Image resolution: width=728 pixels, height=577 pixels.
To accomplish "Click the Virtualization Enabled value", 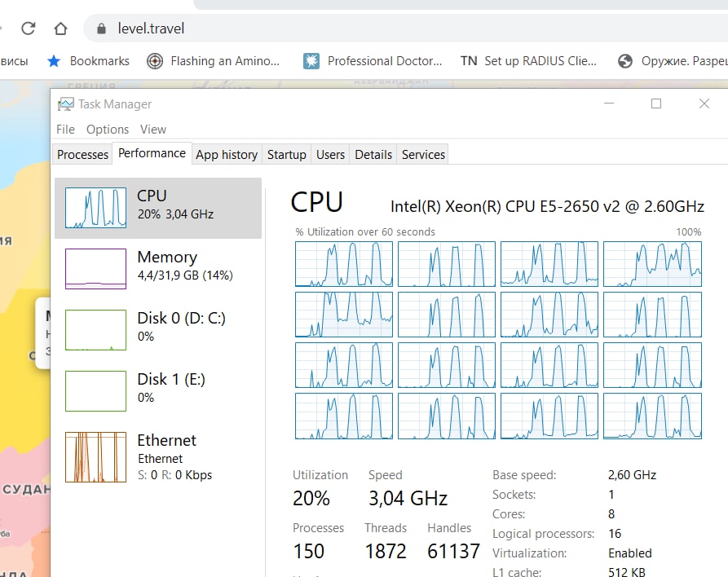I will pyautogui.click(x=630, y=553).
